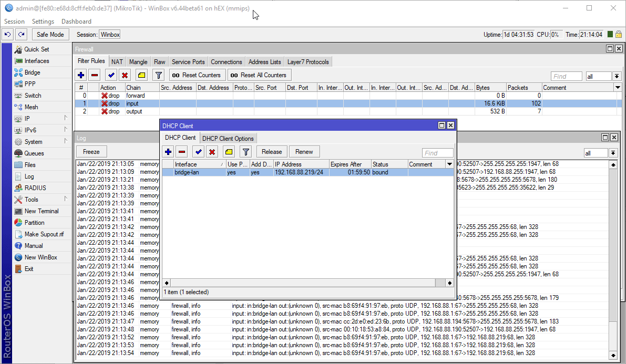Click Renew button in DHCP Client
This screenshot has height=364, width=626.
304,152
